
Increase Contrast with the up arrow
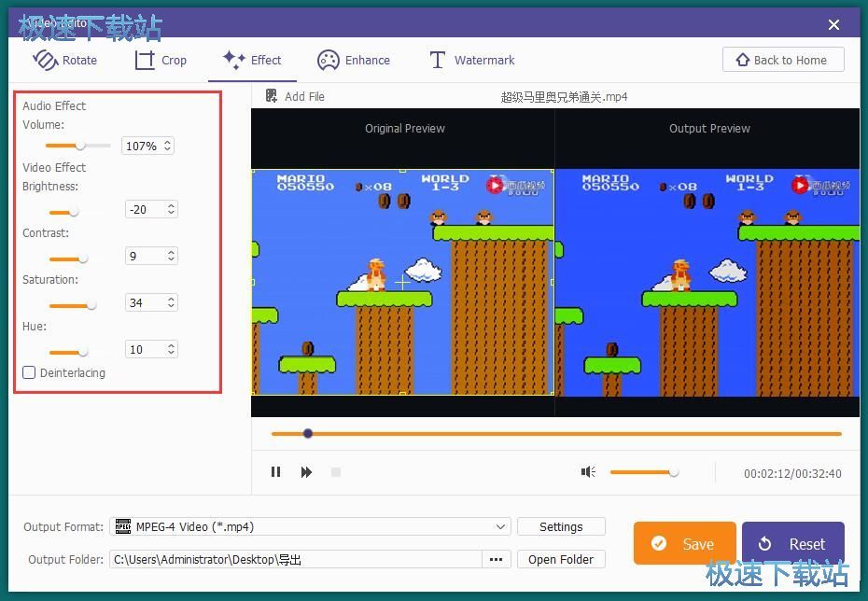pos(171,252)
